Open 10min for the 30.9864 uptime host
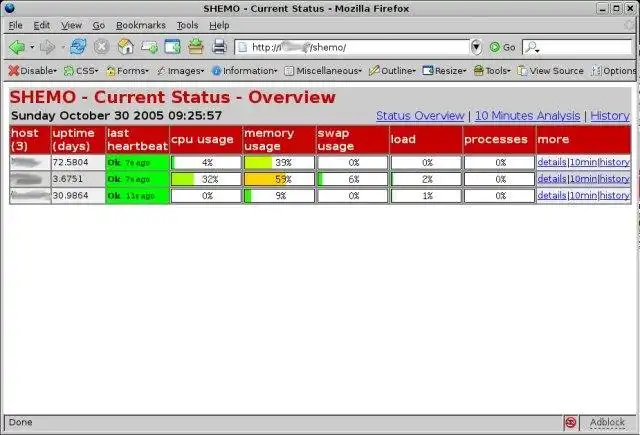Screen dimensions: 640x435 583,196
